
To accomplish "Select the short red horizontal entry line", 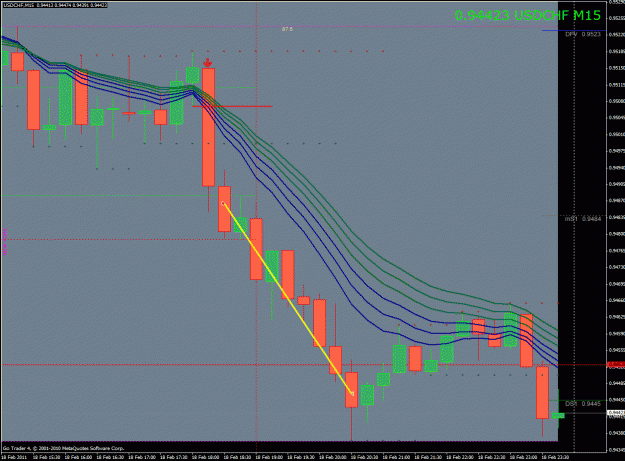I will (x=232, y=106).
